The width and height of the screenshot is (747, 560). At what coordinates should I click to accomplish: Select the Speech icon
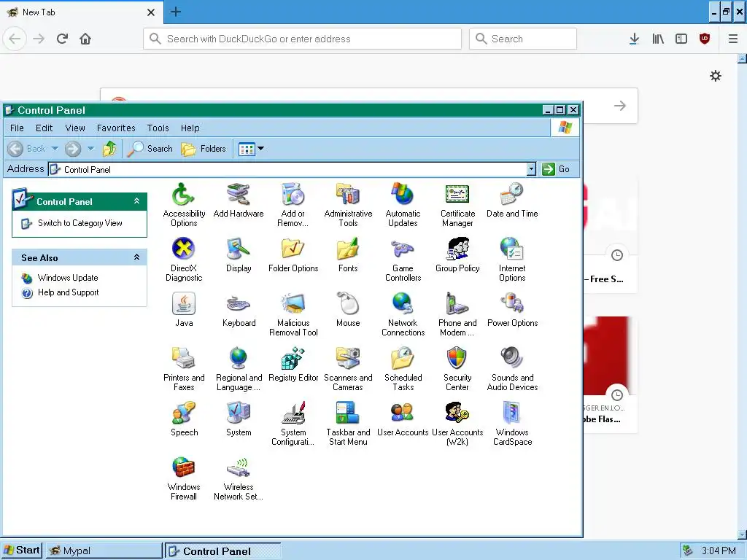[x=184, y=413]
